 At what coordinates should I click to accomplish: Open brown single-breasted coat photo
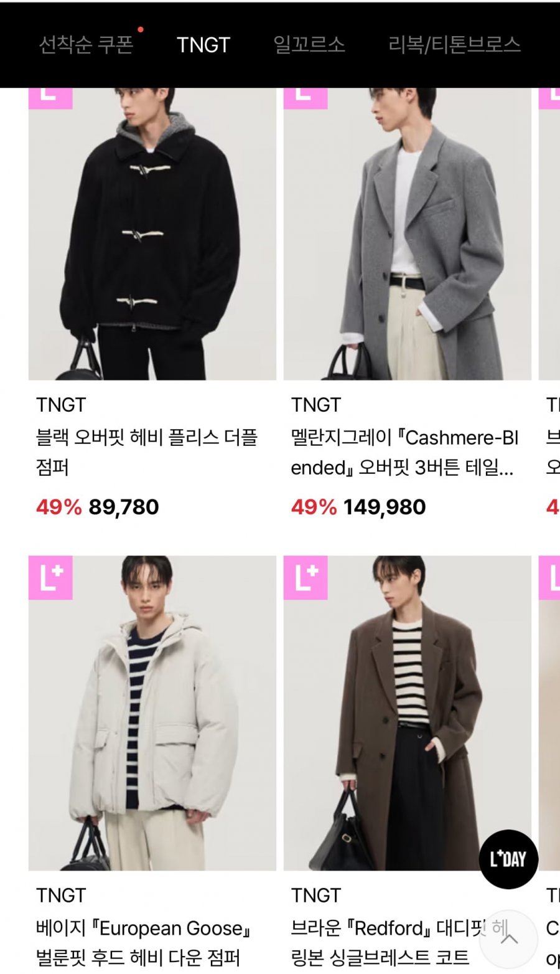(x=408, y=713)
